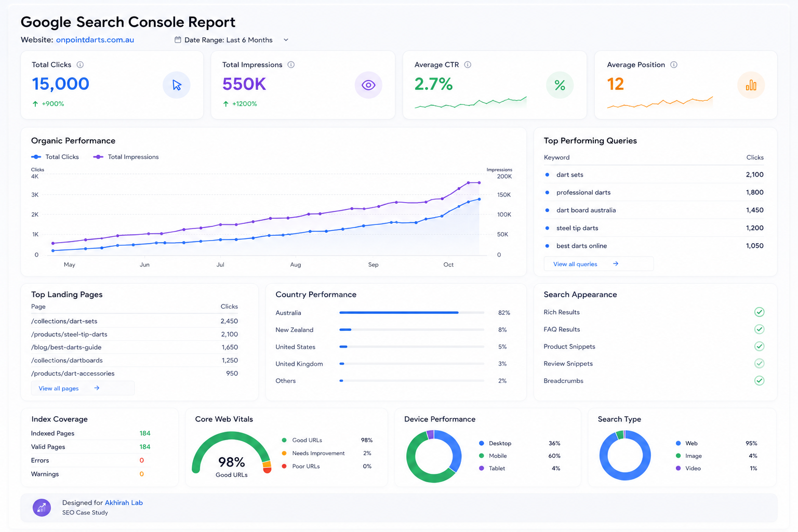Click the Search Type donut chart
The image size is (798, 532).
coord(625,456)
